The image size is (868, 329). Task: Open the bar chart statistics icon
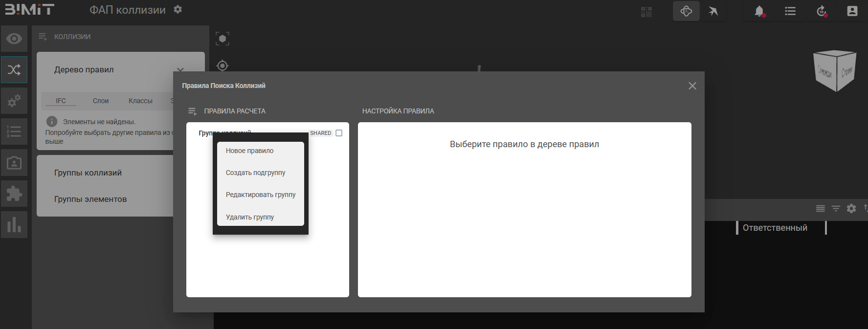point(14,225)
